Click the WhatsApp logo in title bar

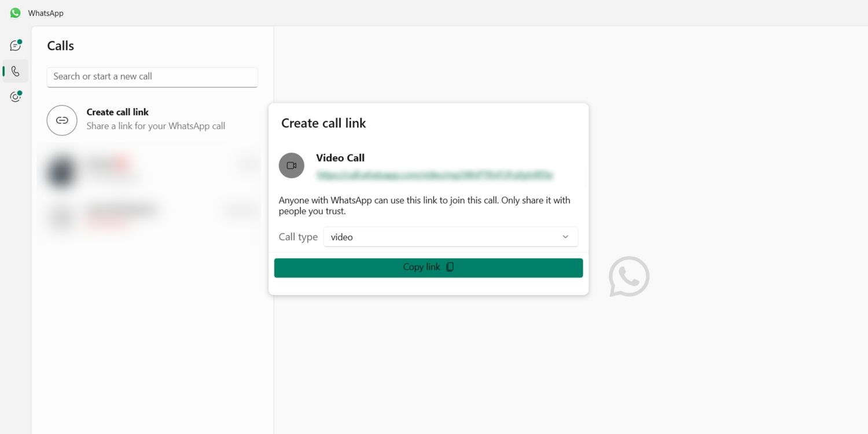[15, 13]
